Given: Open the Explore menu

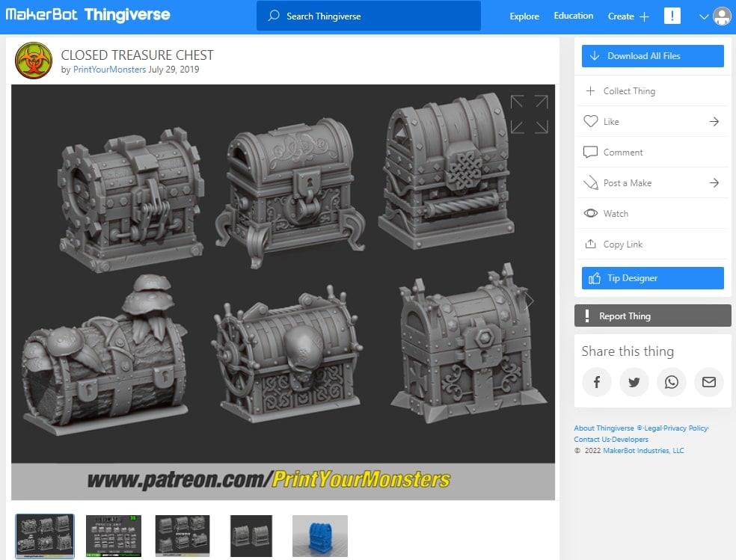Looking at the screenshot, I should pyautogui.click(x=524, y=16).
